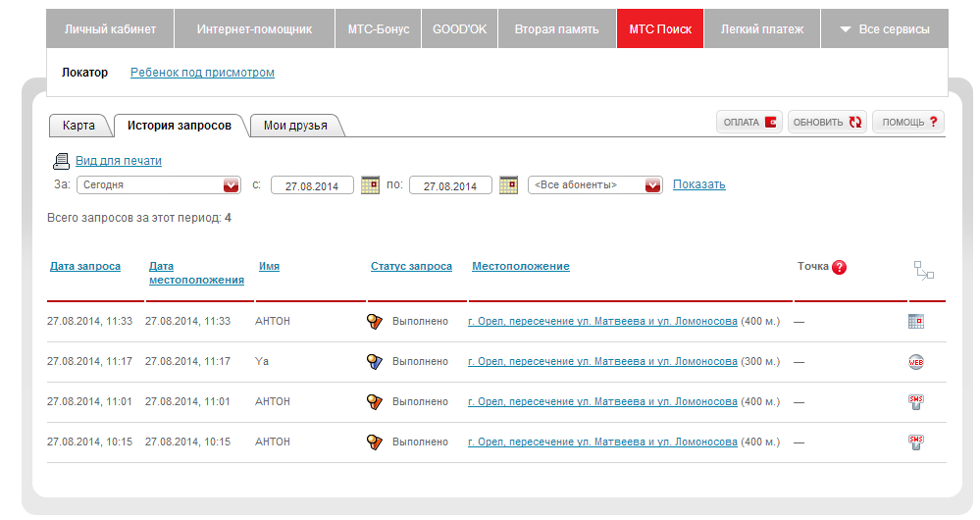Image resolution: width=980 pixels, height=520 pixels.
Task: Click the start date field showing 27.08.2014
Action: 312,185
